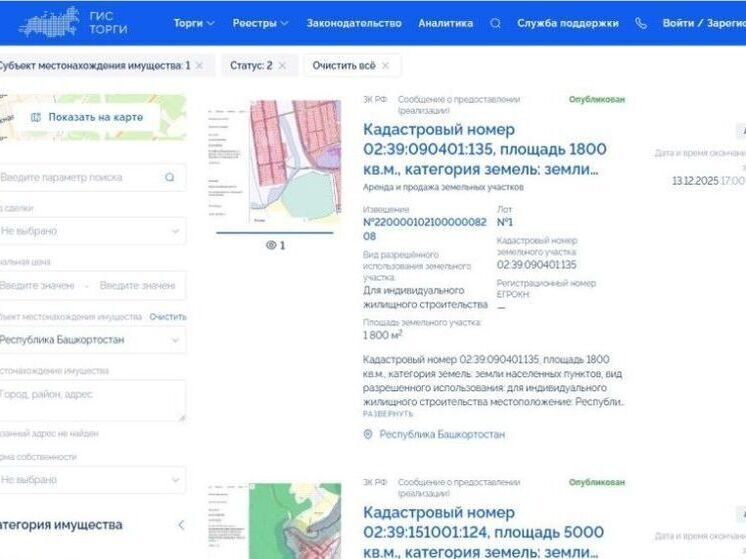The width and height of the screenshot is (746, 559).
Task: Expand the deal type Не выбрано dropdown
Action: click(92, 231)
